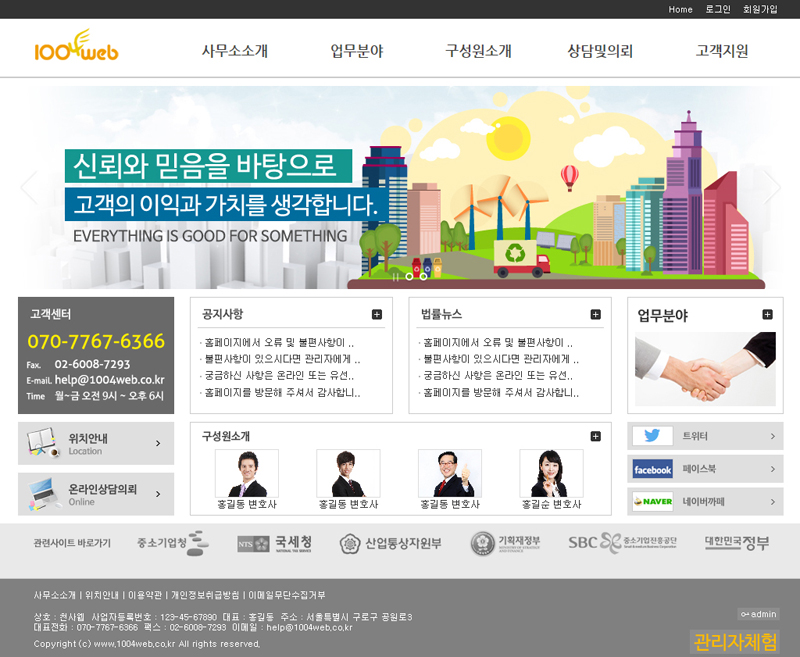Click the 1004web logo
800x657 pixels.
pyautogui.click(x=76, y=48)
